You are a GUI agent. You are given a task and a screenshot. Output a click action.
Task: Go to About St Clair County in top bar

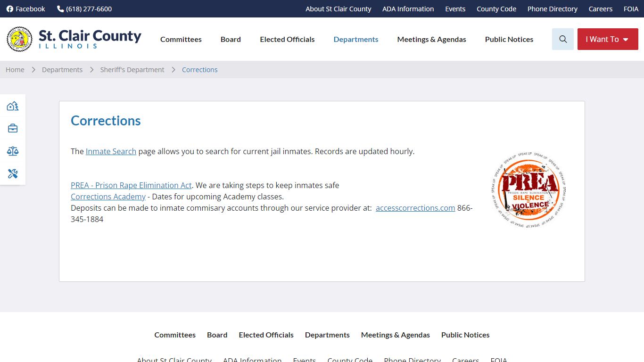pos(339,9)
